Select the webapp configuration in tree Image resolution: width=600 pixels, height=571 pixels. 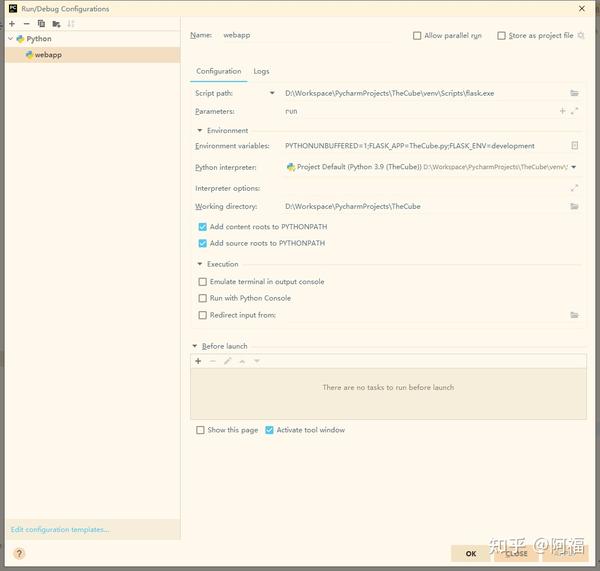(x=93, y=55)
